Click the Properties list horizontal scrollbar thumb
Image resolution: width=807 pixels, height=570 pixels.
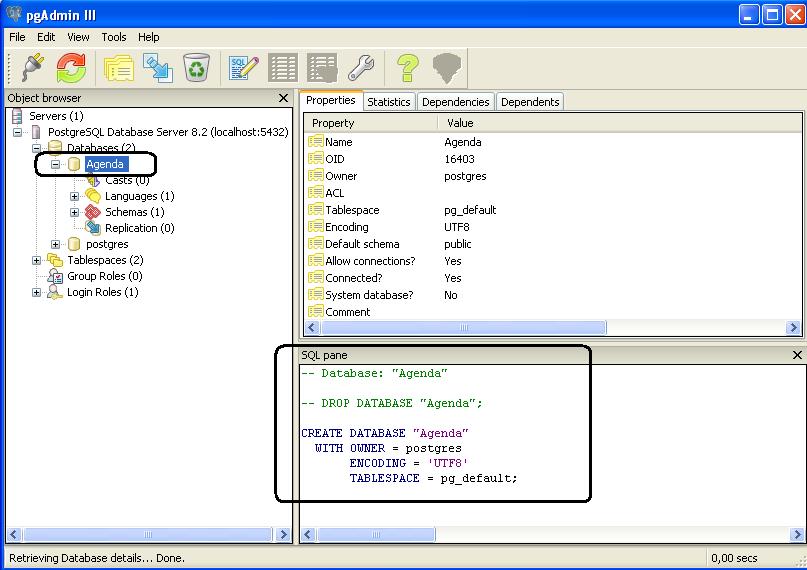(x=464, y=327)
